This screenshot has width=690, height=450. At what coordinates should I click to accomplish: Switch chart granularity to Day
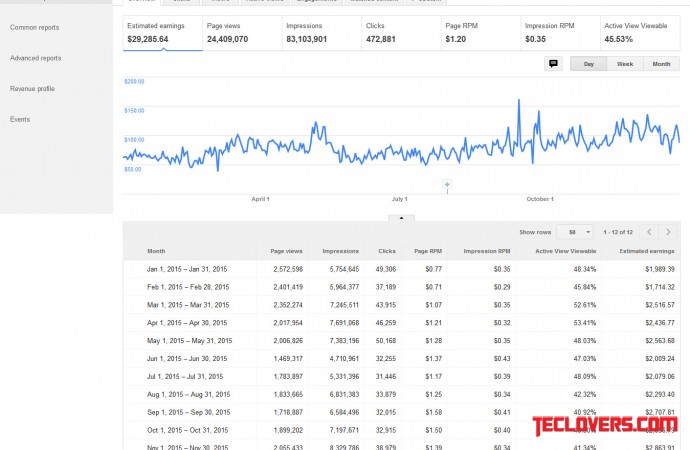[588, 63]
